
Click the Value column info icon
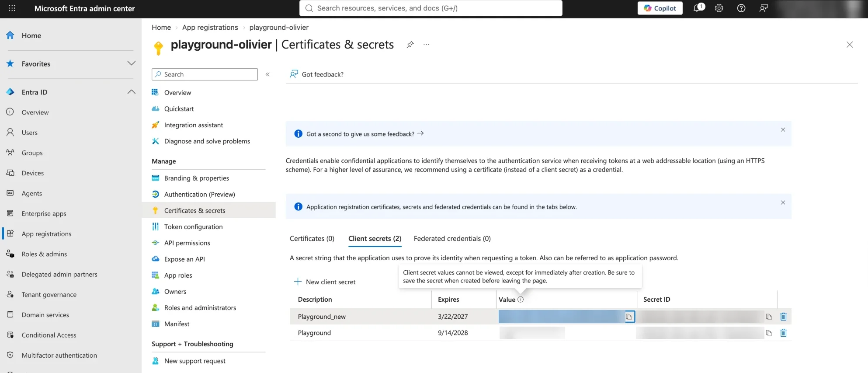coord(521,300)
